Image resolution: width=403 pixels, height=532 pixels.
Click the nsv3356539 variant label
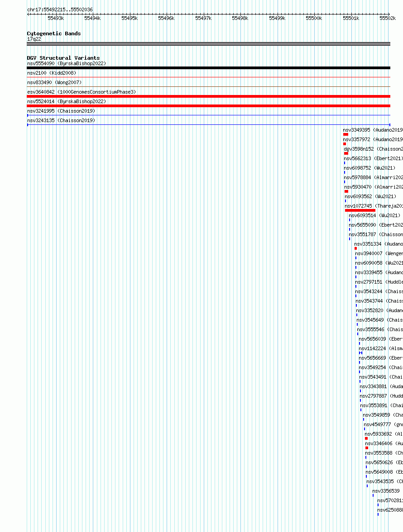pos(386,491)
